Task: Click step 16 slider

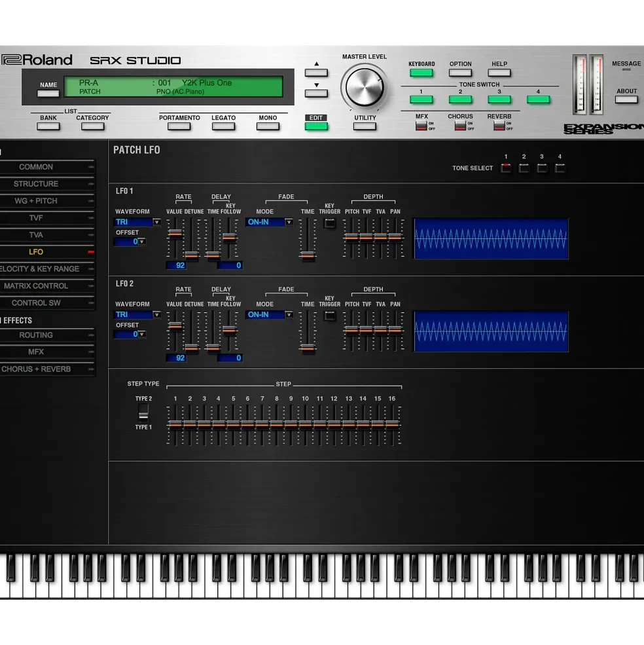Action: click(392, 424)
